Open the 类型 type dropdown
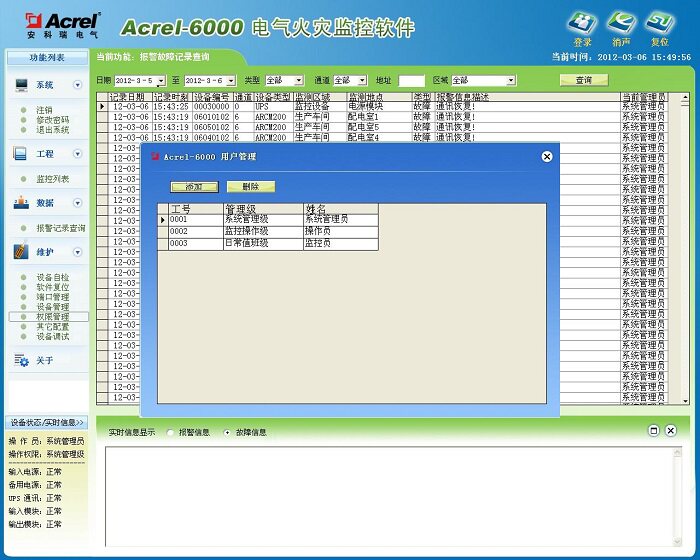Viewport: 700px width, 560px height. tap(299, 80)
